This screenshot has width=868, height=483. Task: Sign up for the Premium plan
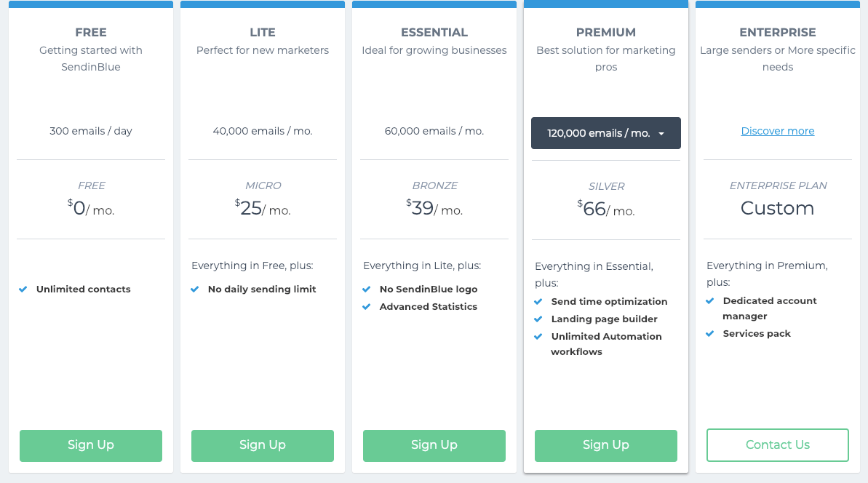point(605,445)
